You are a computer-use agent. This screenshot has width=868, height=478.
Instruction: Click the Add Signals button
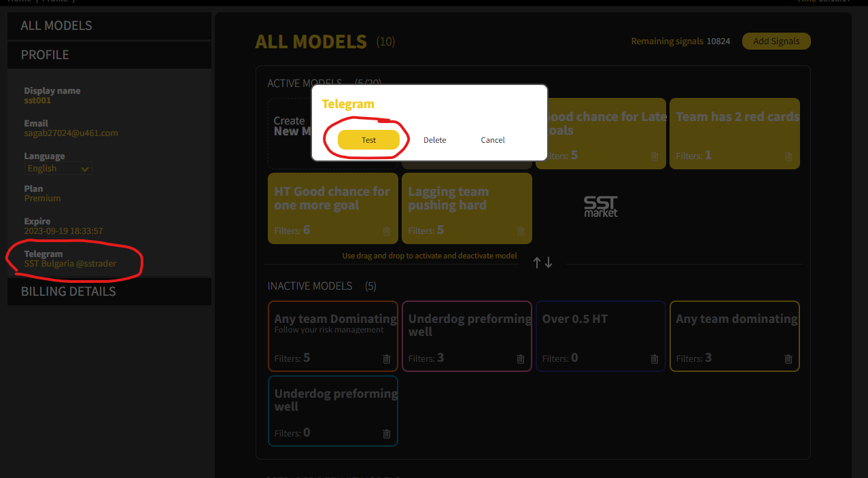(776, 41)
